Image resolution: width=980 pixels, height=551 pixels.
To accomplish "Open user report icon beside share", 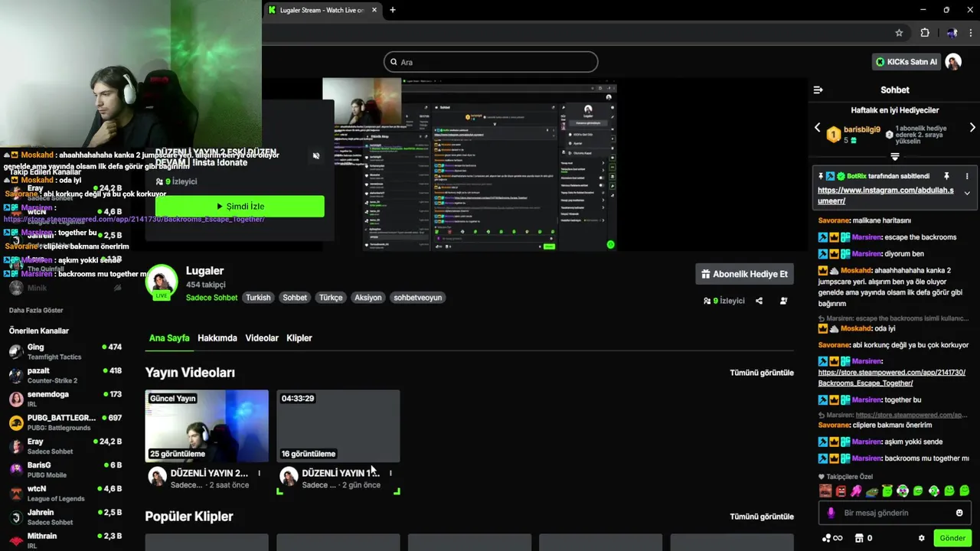I will point(783,301).
